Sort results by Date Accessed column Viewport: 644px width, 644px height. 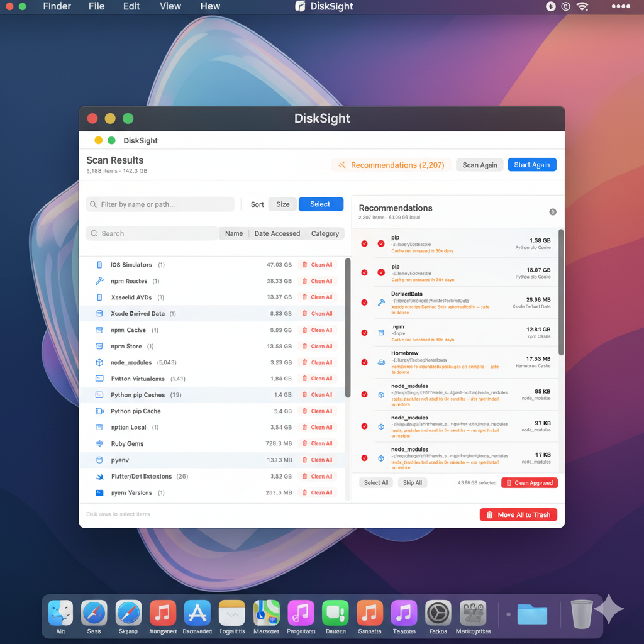tap(277, 233)
